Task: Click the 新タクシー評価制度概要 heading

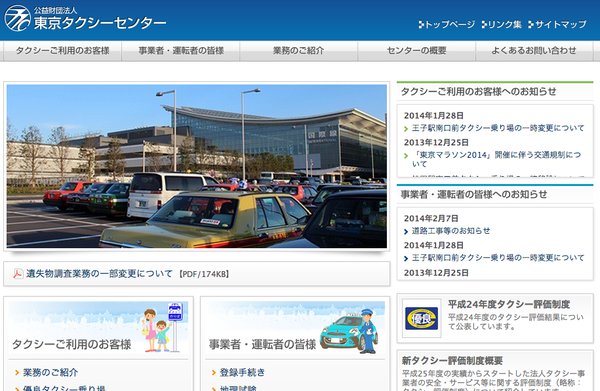Action: [452, 360]
